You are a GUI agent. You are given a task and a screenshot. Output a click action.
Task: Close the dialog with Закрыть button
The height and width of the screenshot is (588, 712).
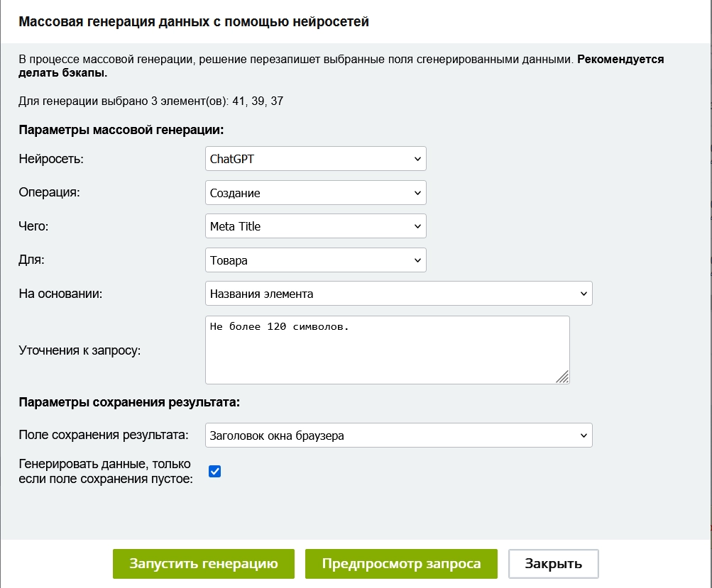[553, 564]
